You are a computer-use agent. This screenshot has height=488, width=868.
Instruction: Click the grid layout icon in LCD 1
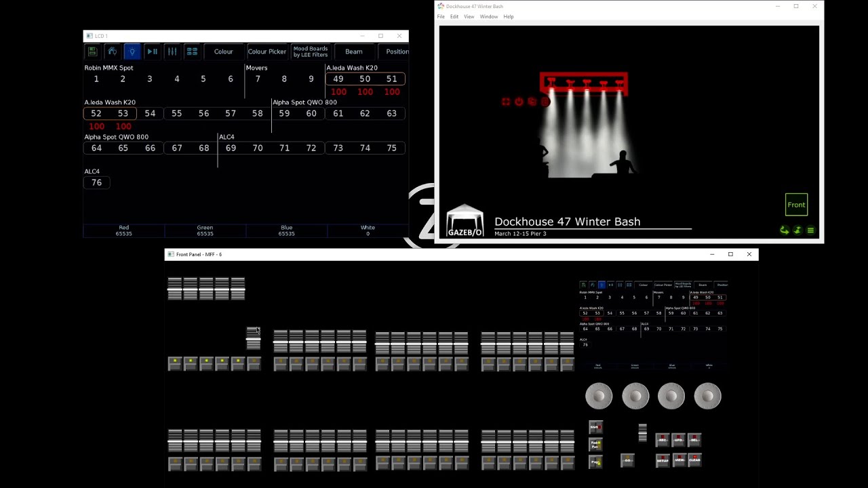192,52
